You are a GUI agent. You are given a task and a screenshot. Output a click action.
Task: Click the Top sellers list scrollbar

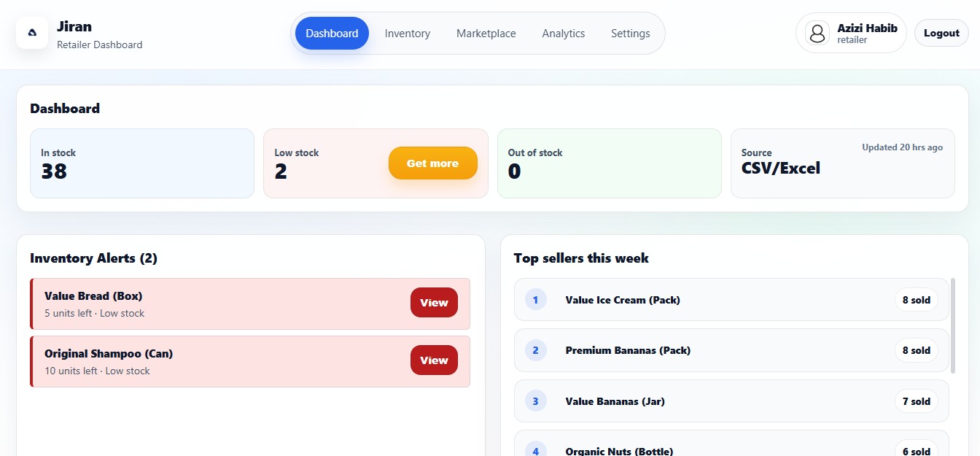(x=953, y=325)
